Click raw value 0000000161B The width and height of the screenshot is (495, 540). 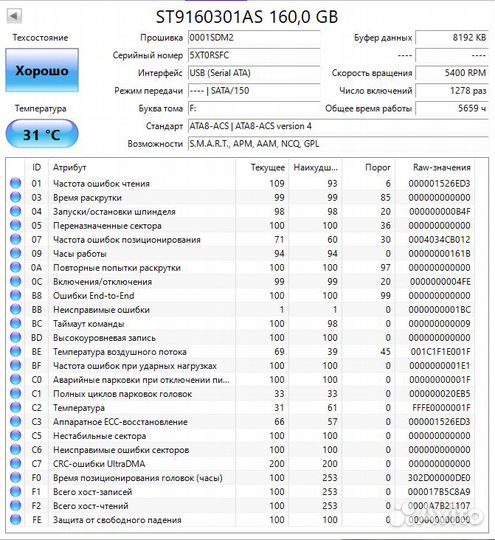pos(440,254)
